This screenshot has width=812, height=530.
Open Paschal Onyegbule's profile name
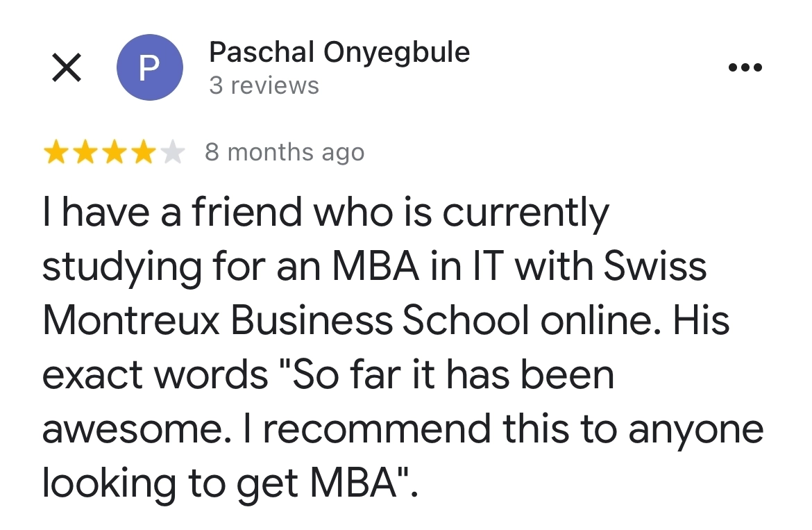tap(339, 52)
